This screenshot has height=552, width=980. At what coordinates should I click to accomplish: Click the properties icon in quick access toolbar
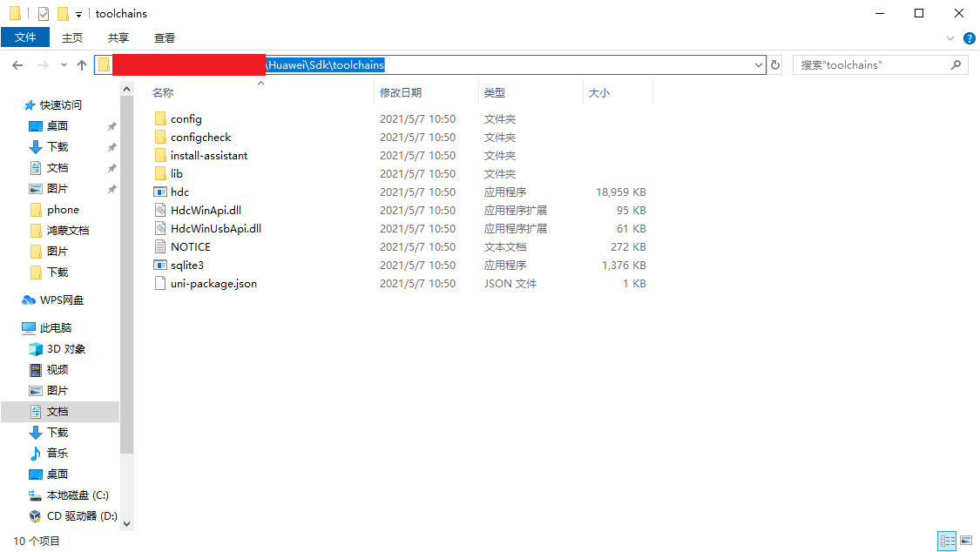pos(44,14)
